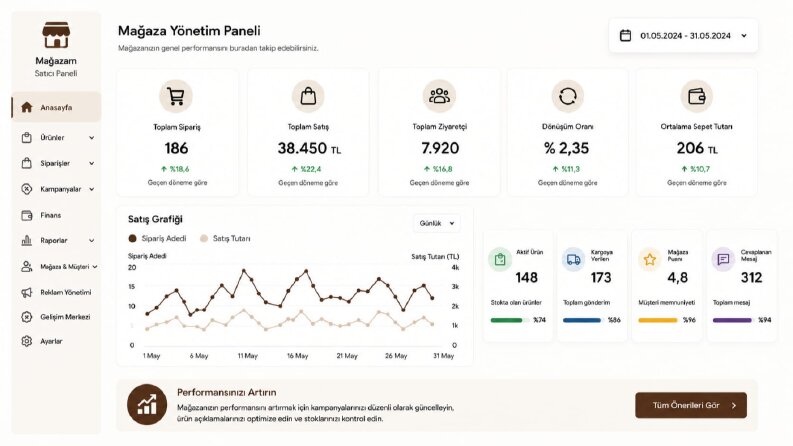Image resolution: width=793 pixels, height=446 pixels.
Task: Click the Finans wallet icon in sidebar
Action: pyautogui.click(x=27, y=215)
